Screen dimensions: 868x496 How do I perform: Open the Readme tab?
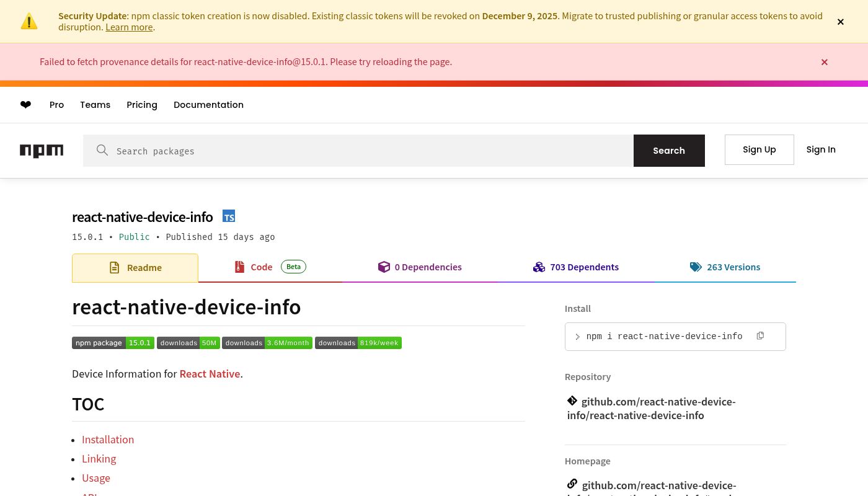point(135,268)
